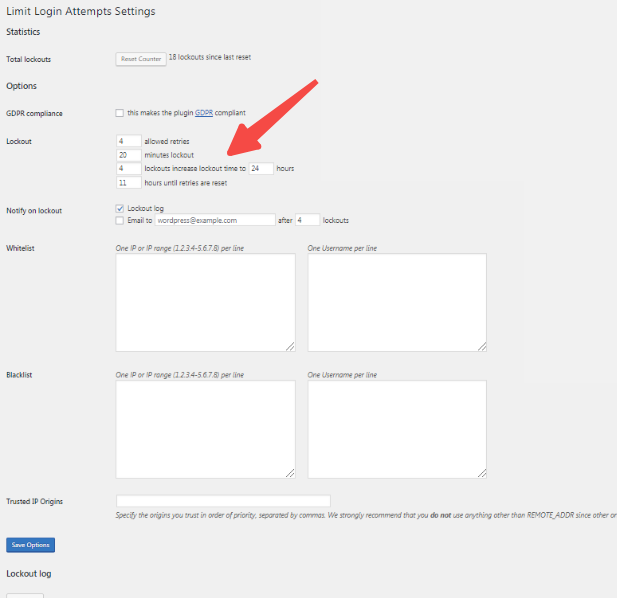The image size is (617, 598).
Task: Click the lockout time hours field showing 24
Action: 261,169
